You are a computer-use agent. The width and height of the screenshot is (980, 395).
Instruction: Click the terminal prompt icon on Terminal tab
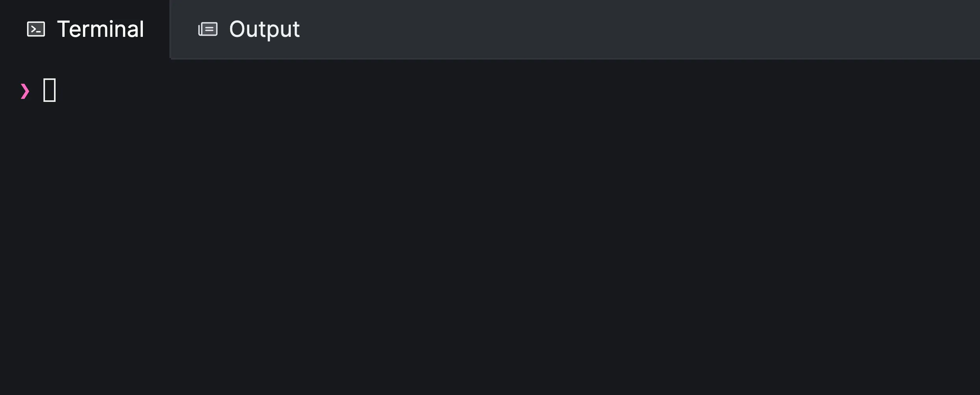[36, 29]
